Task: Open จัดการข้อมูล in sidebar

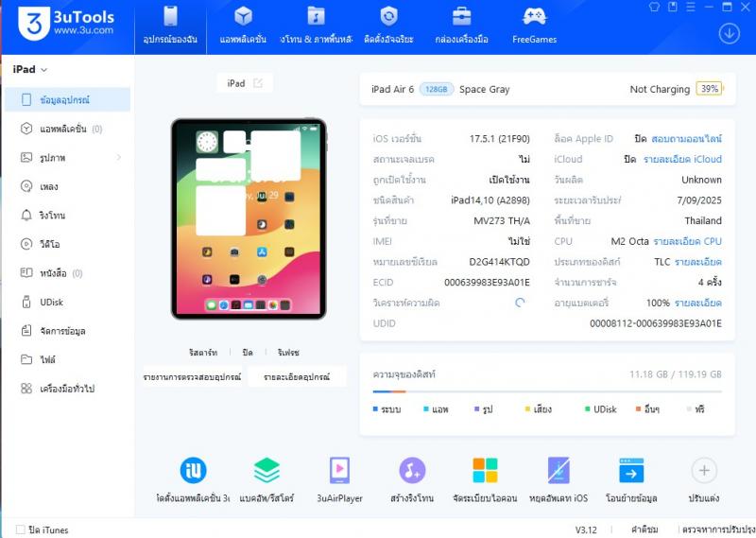Action: (67, 331)
